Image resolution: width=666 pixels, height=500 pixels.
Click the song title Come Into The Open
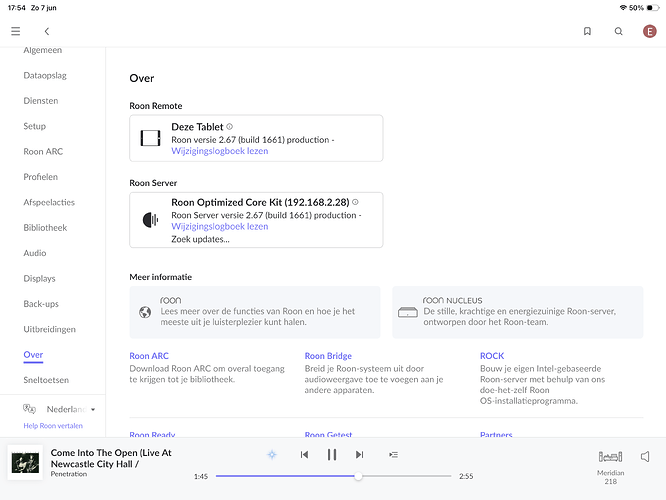(111, 458)
